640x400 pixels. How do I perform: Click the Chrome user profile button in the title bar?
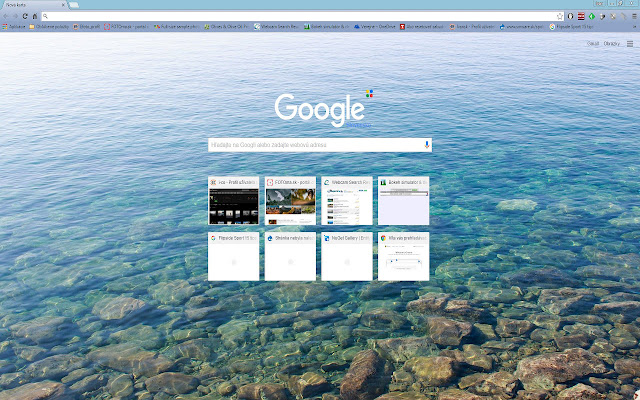pyautogui.click(x=599, y=3)
